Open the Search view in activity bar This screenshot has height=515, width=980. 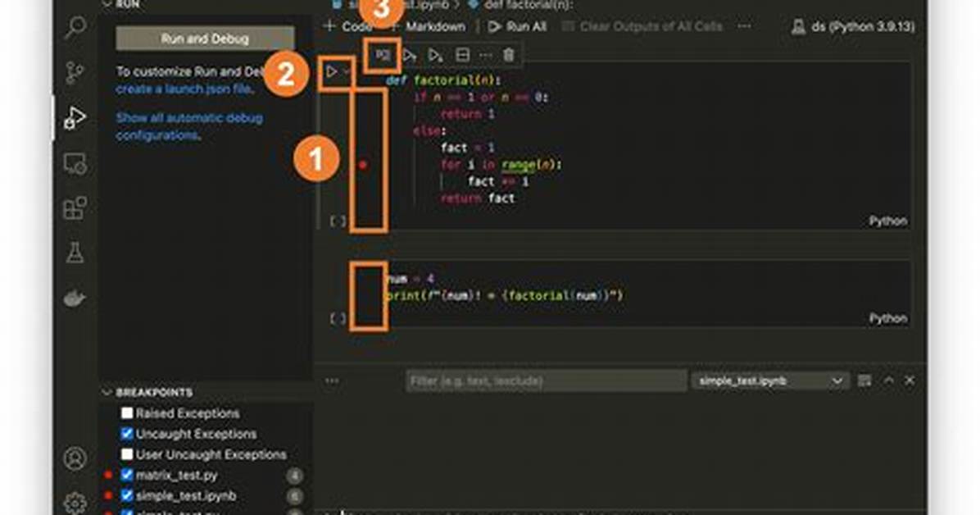[75, 28]
